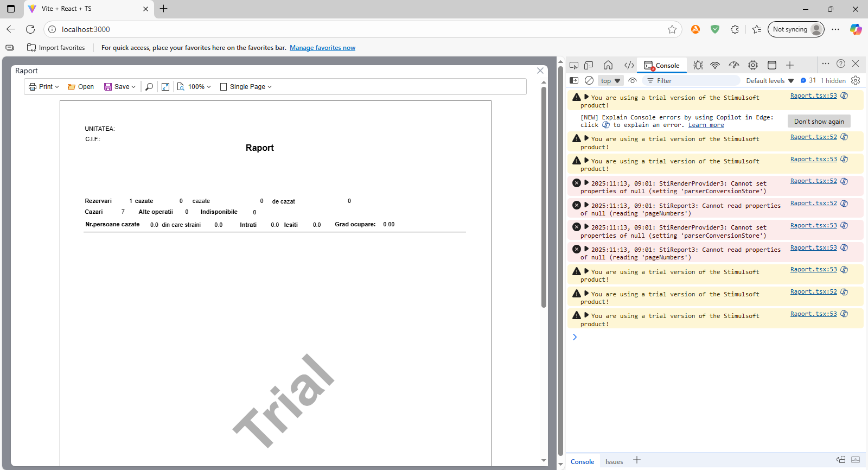Open the Network tool in DevTools

pos(715,65)
